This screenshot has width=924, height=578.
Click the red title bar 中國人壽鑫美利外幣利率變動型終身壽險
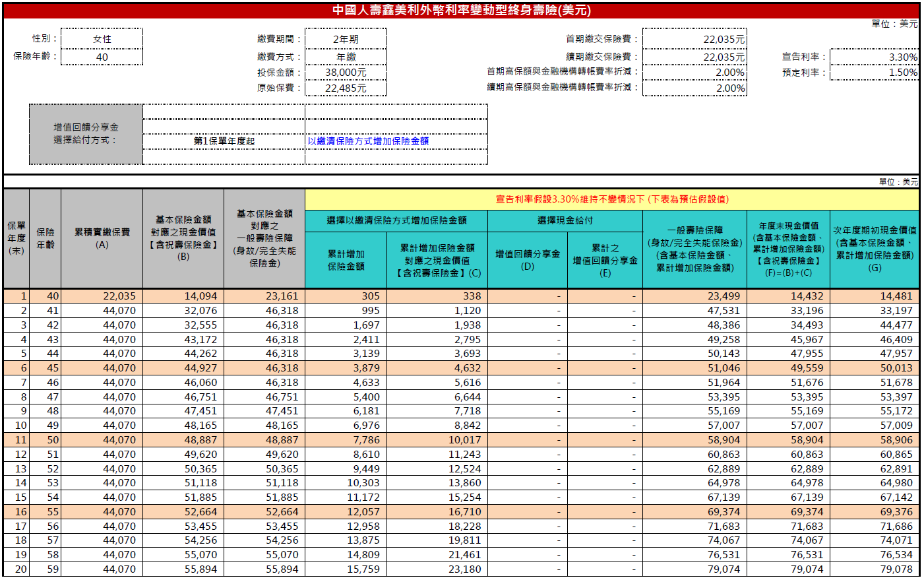click(462, 10)
